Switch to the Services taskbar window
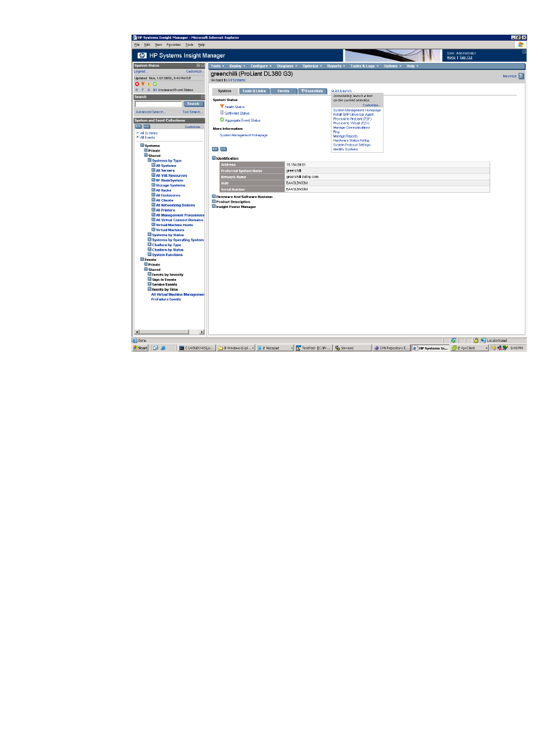This screenshot has width=560, height=746. (x=352, y=348)
